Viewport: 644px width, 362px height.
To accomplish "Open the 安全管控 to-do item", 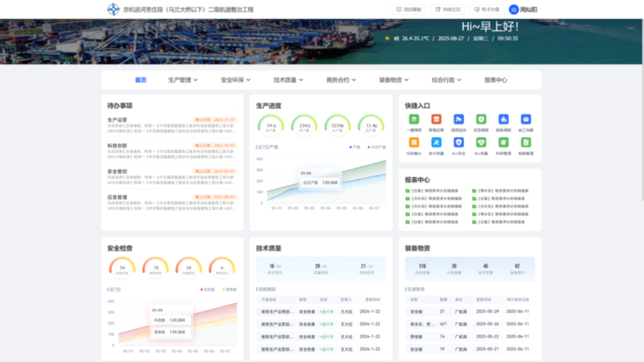I will coord(172,177).
